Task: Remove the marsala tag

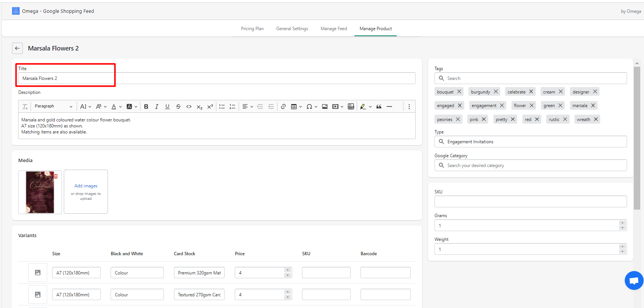Action: tap(593, 106)
